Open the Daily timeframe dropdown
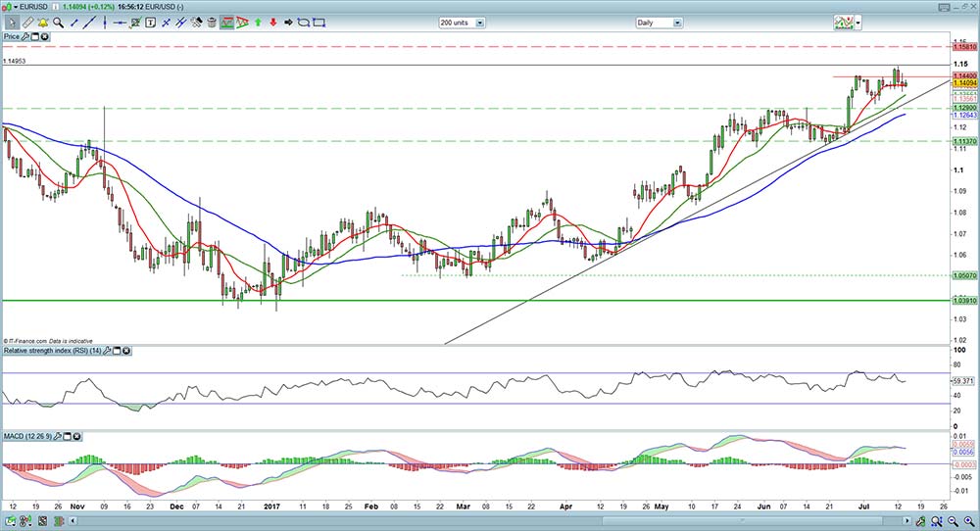 point(659,23)
